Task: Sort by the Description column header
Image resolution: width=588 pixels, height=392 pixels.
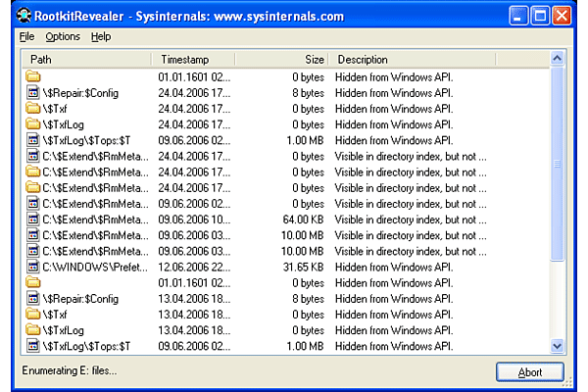Action: [413, 59]
